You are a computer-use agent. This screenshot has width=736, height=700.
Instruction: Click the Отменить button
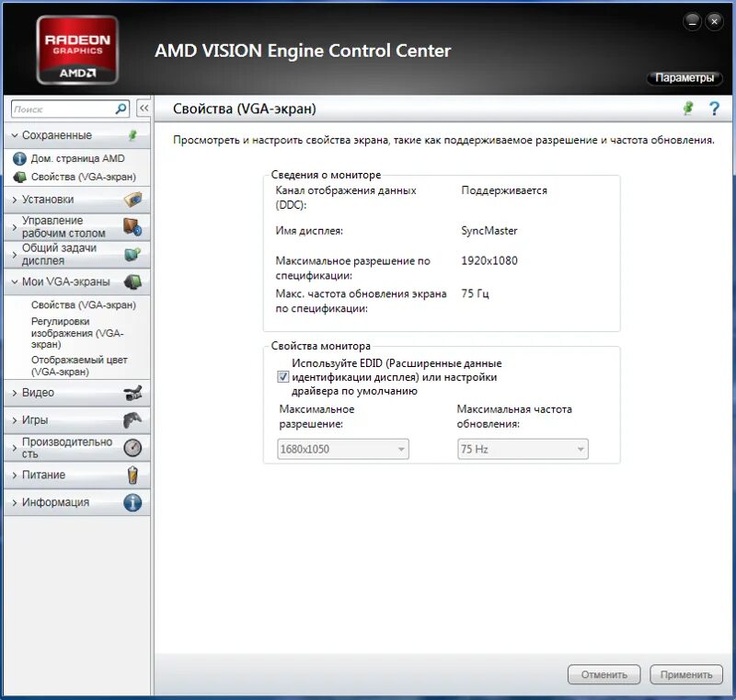(x=604, y=674)
